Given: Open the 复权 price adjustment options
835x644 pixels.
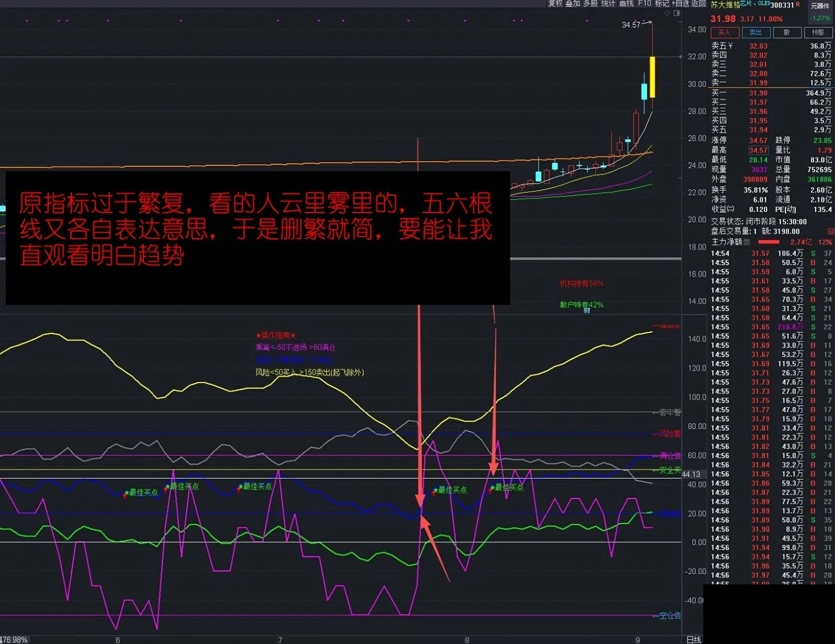Looking at the screenshot, I should (x=556, y=4).
